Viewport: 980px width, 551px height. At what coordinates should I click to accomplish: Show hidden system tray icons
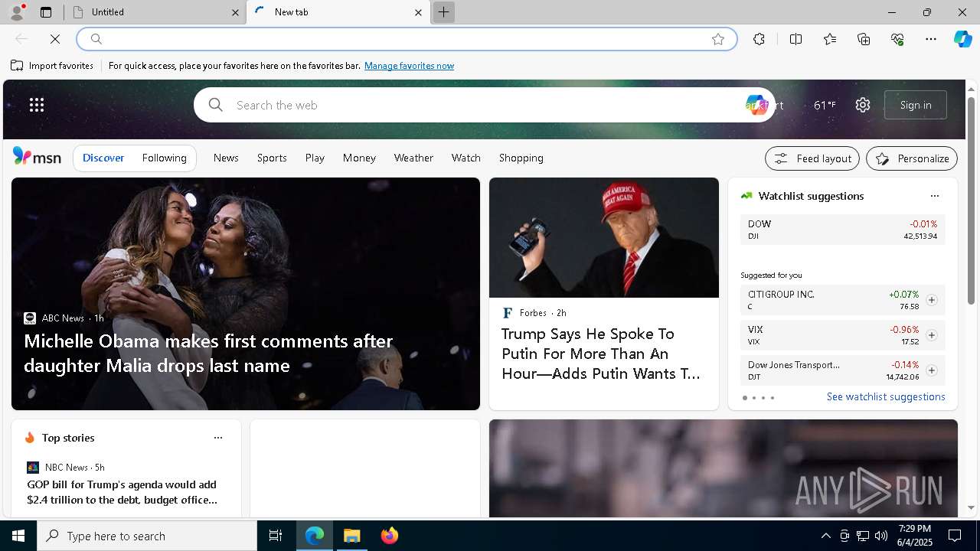825,536
